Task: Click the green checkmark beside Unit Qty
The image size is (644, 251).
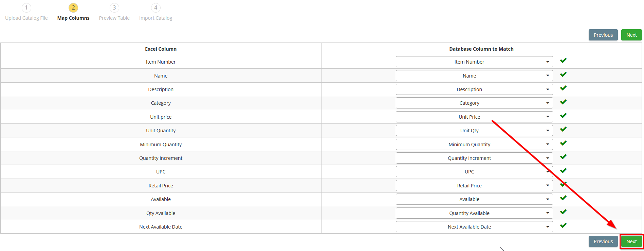Action: coord(563,129)
